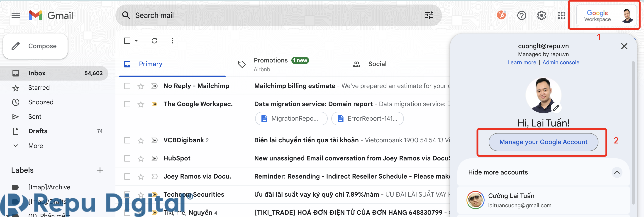Viewport: 644px width, 217px height.
Task: Open the Google apps grid
Action: (x=561, y=15)
